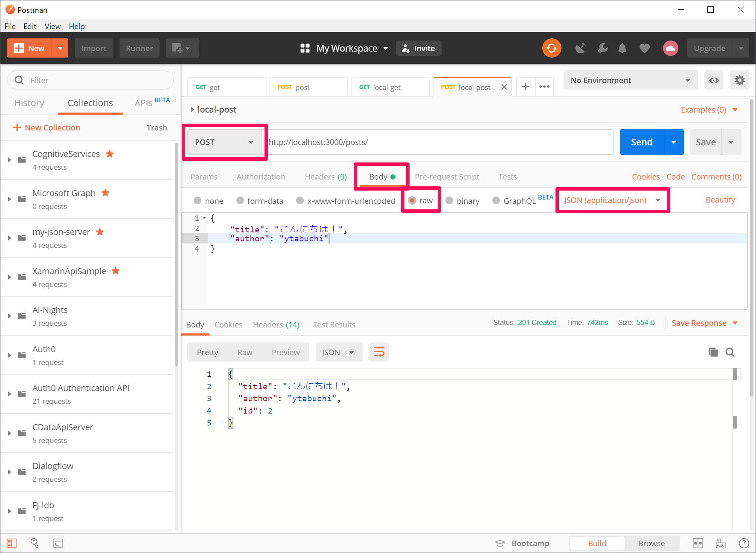Open the New button dropdown arrow
The image size is (756, 553).
tap(60, 48)
